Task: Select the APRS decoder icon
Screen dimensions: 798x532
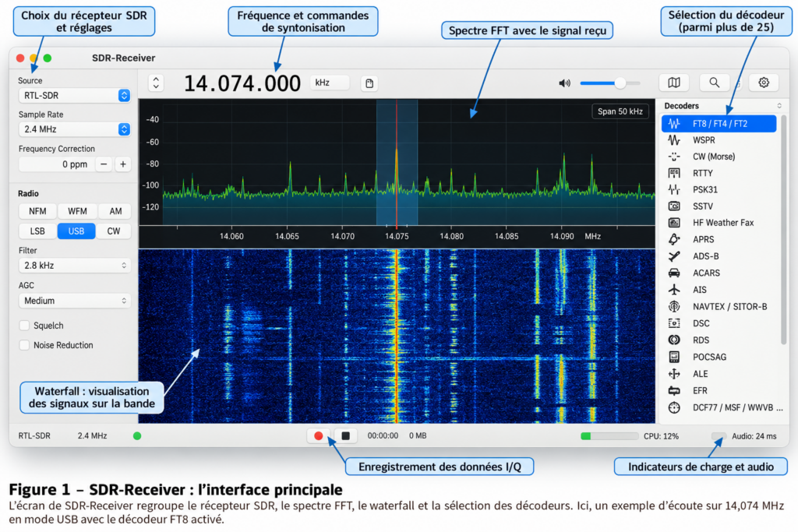Action: pyautogui.click(x=674, y=239)
